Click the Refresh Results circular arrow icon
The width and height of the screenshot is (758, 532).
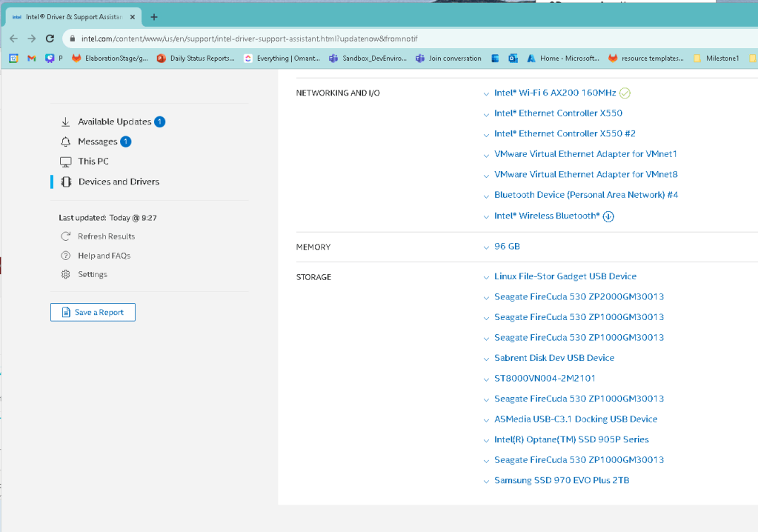[x=66, y=236]
